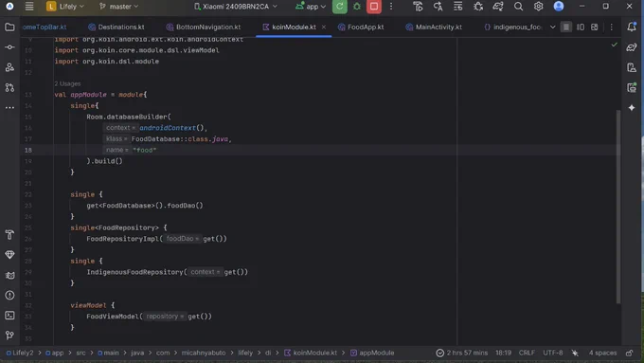Open the Commit tool window
The height and width of the screenshot is (363, 644).
9,47
